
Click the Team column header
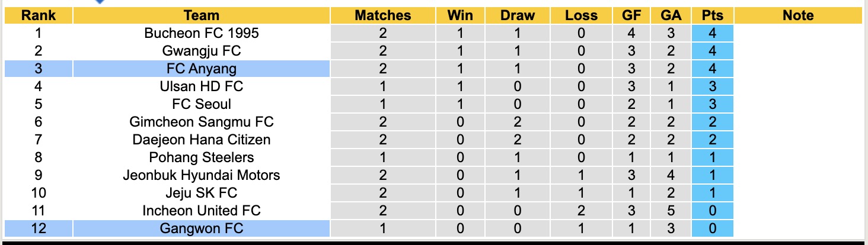coord(202,15)
